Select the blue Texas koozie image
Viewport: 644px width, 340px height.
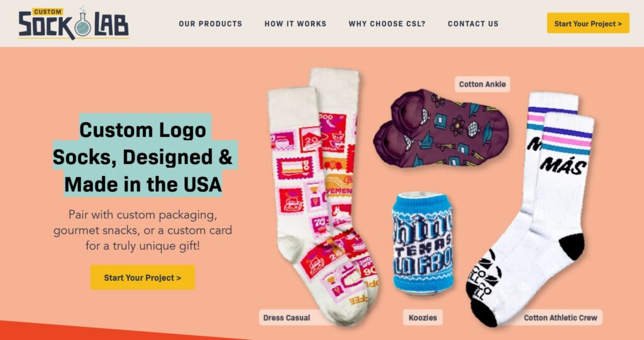click(423, 243)
